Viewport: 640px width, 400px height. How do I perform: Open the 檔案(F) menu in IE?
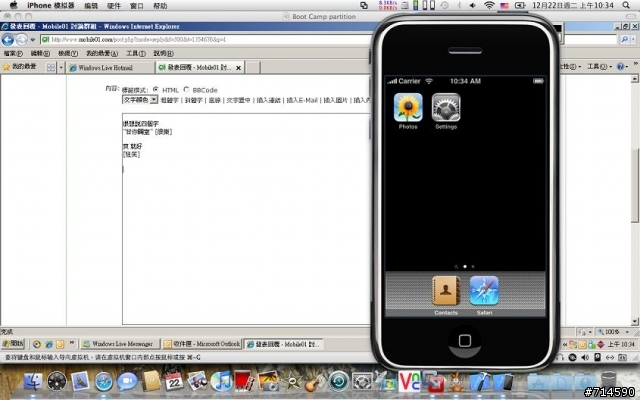pyautogui.click(x=13, y=53)
